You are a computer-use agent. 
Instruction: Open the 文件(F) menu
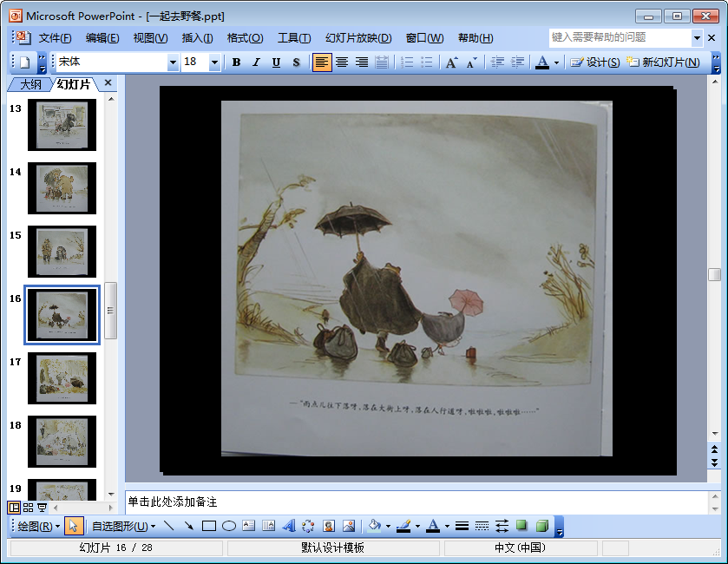tap(55, 38)
